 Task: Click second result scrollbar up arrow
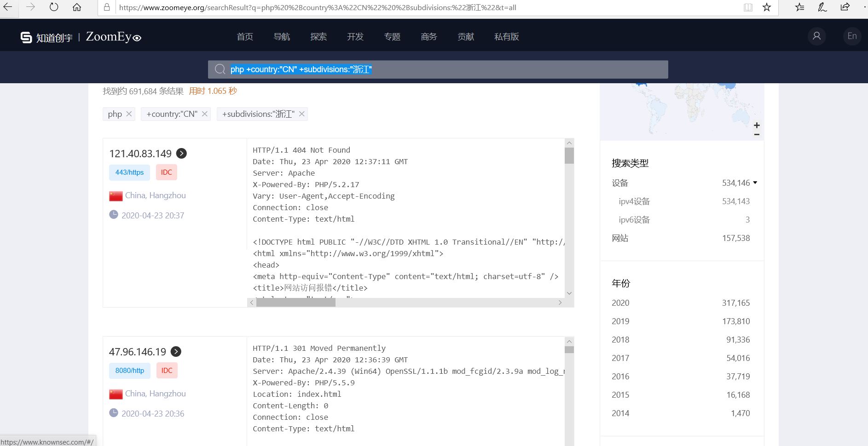point(569,341)
